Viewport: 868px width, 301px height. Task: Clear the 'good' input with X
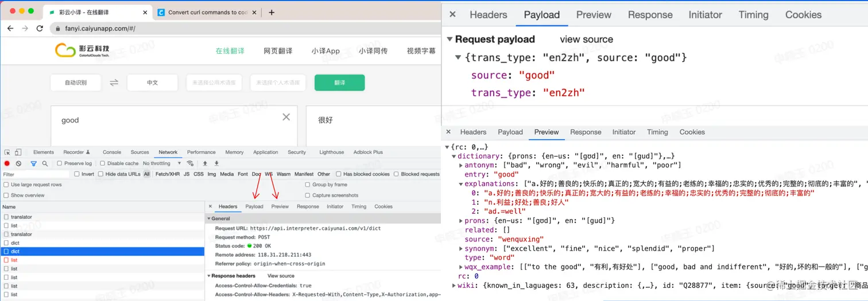coord(286,117)
